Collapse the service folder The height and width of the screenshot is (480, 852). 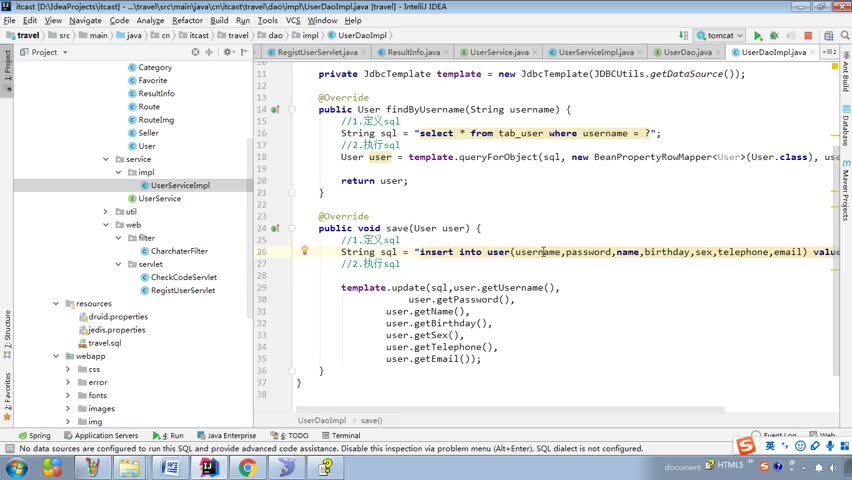[x=106, y=159]
